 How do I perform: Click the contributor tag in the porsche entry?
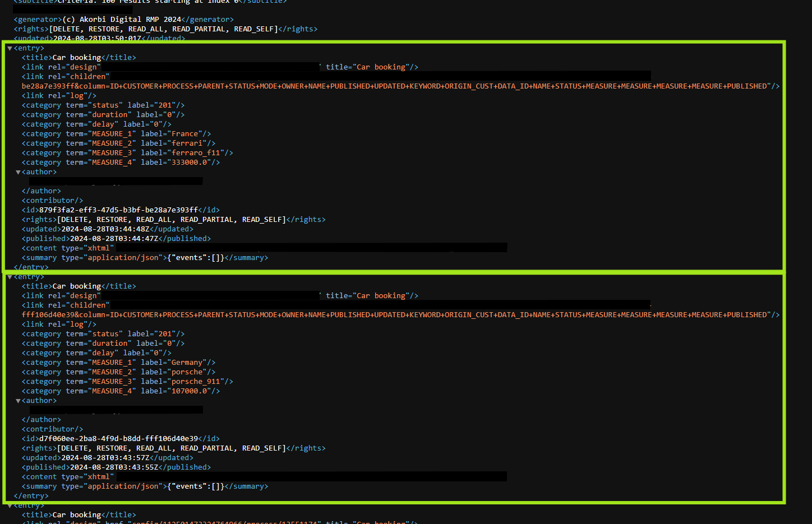click(x=52, y=429)
